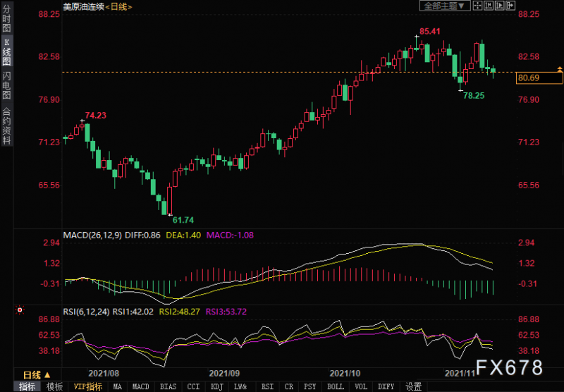Viewport: 564px width, 392px height.
Task: Open the 全部主题 theme dropdown
Action: [x=444, y=6]
